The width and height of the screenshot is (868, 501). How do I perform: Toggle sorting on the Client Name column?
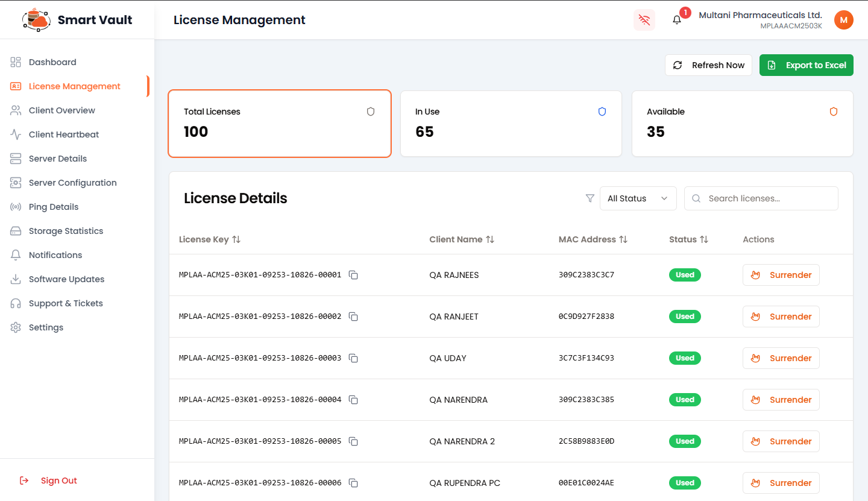pos(491,239)
